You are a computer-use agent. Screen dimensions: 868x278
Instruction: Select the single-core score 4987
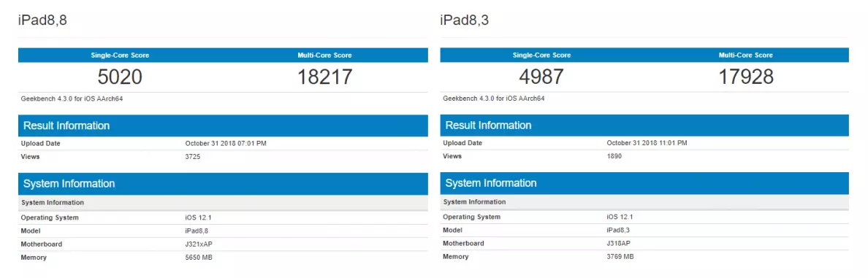(x=542, y=77)
